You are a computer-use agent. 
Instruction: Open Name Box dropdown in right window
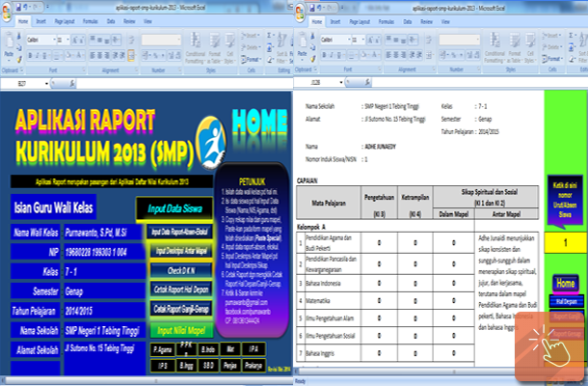pyautogui.click(x=341, y=82)
